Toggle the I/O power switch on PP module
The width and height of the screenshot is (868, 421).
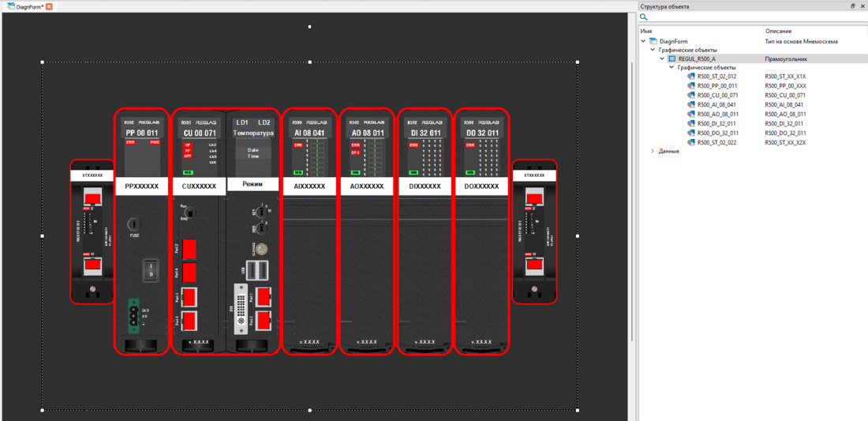pyautogui.click(x=150, y=271)
